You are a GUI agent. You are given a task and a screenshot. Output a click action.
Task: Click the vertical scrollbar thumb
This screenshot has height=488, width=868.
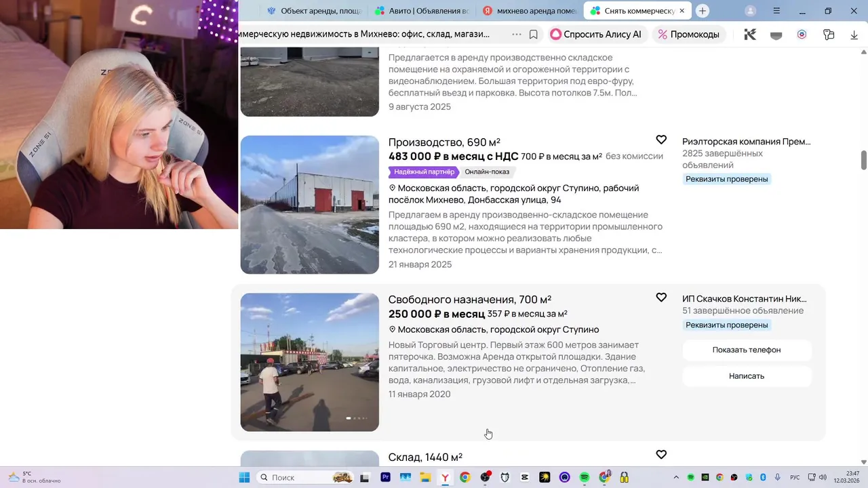pos(864,160)
